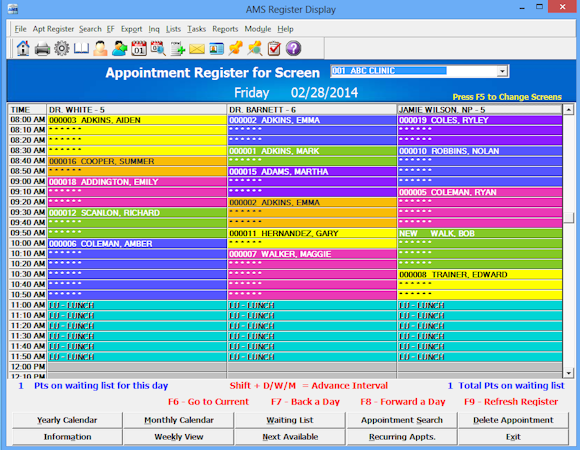The height and width of the screenshot is (450, 580).
Task: Open the Lists menu
Action: (x=173, y=29)
